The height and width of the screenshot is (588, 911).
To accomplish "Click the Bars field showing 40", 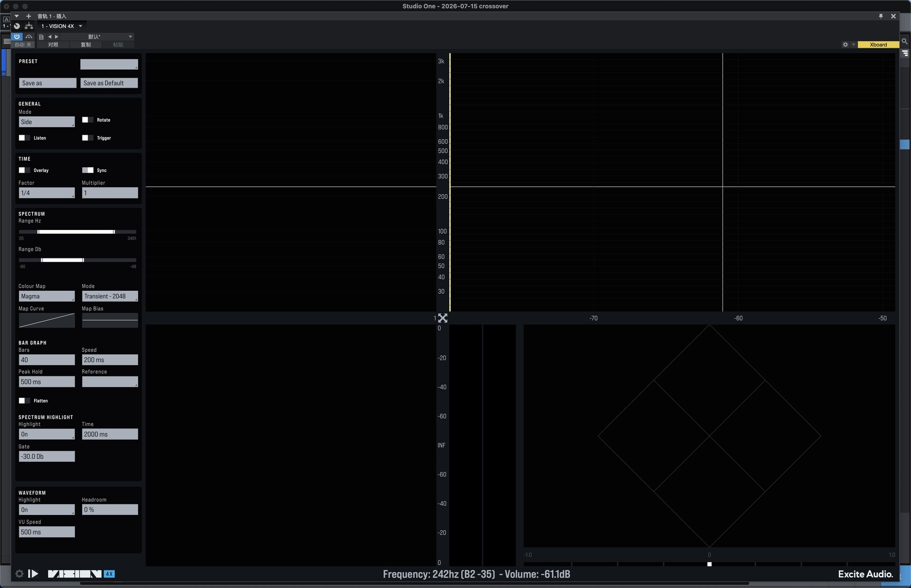I will [x=46, y=360].
